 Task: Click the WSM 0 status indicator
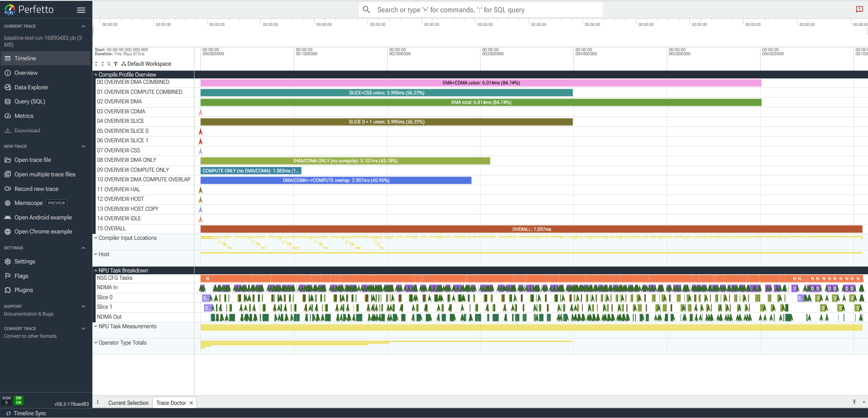[x=6, y=400]
